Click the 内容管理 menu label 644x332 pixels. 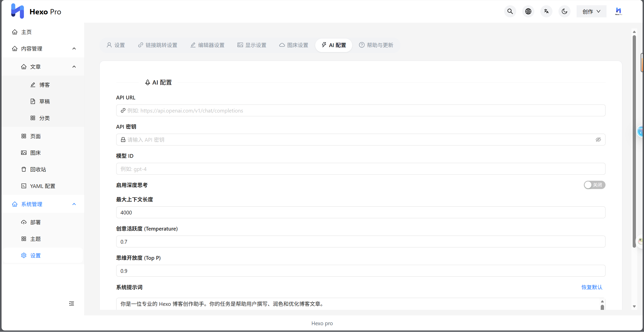tap(32, 49)
